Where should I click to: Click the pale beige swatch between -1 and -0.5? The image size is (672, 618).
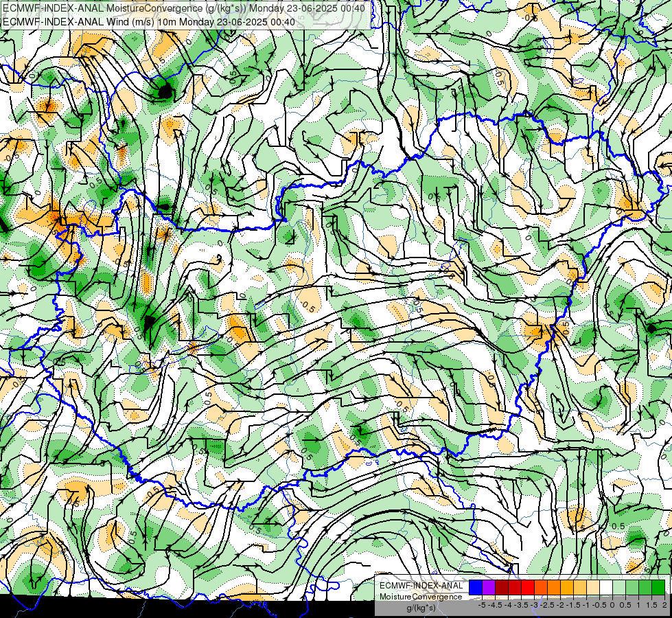click(x=593, y=587)
